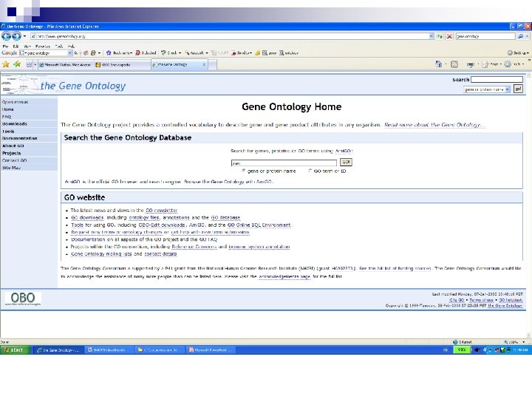Open the About GO sidebar item
This screenshot has width=532, height=399.
[13, 146]
